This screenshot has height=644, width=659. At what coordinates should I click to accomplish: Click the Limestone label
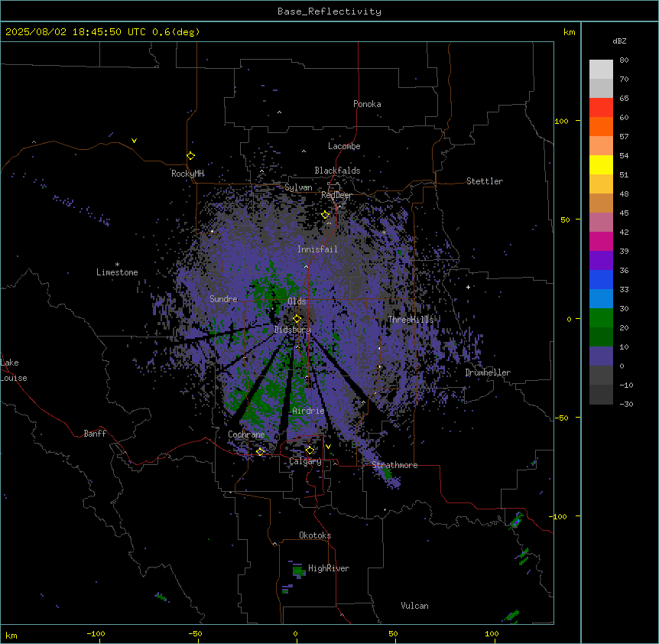[117, 272]
